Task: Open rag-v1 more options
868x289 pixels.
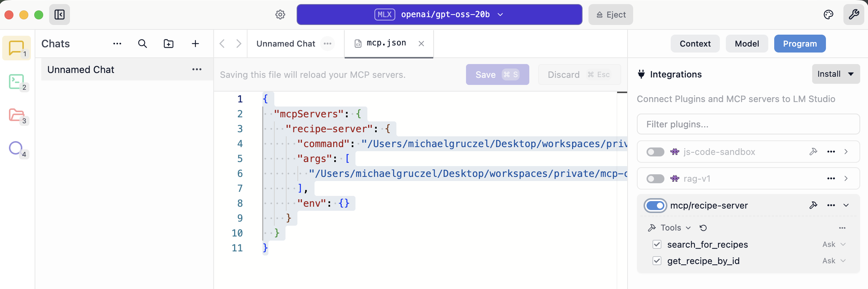Action: pos(831,178)
